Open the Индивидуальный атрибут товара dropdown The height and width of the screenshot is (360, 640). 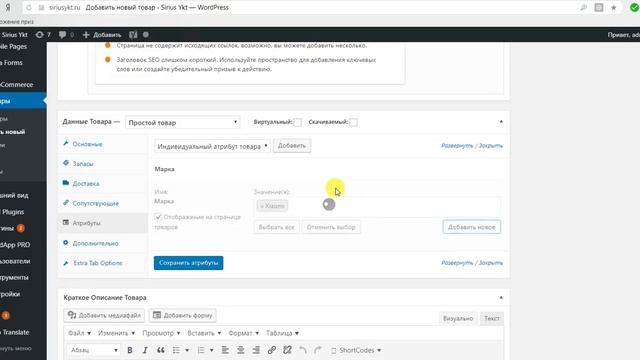tap(212, 146)
